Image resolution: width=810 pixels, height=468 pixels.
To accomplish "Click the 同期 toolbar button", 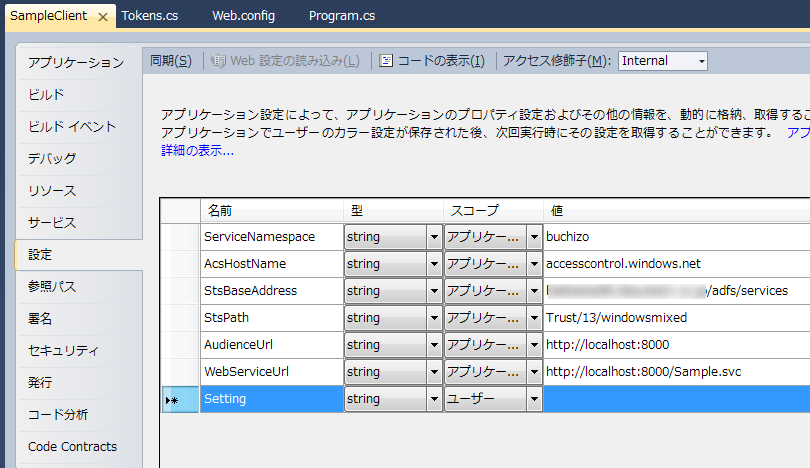I will (170, 61).
